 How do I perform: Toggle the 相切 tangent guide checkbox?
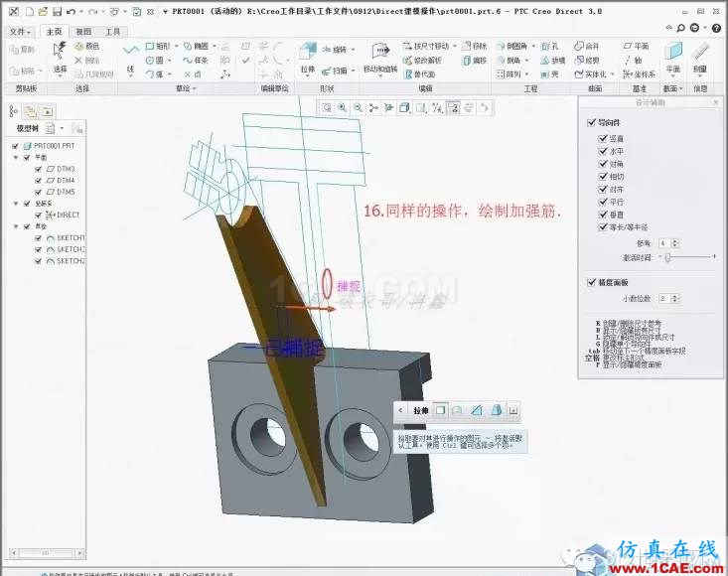pos(603,177)
